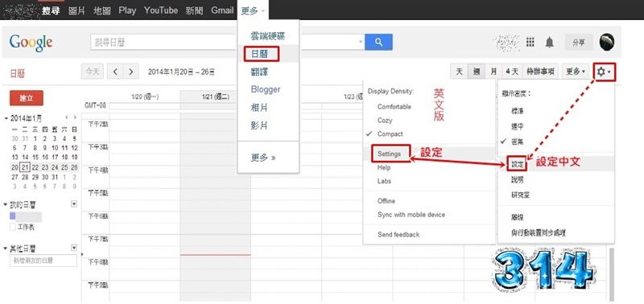
Task: Click the 新增朋友的日曆 input field
Action: pos(43,261)
